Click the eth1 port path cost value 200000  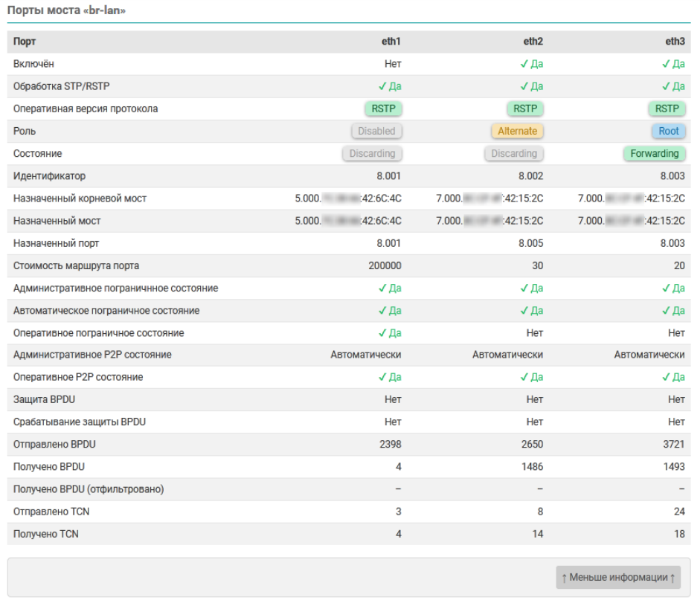click(385, 265)
